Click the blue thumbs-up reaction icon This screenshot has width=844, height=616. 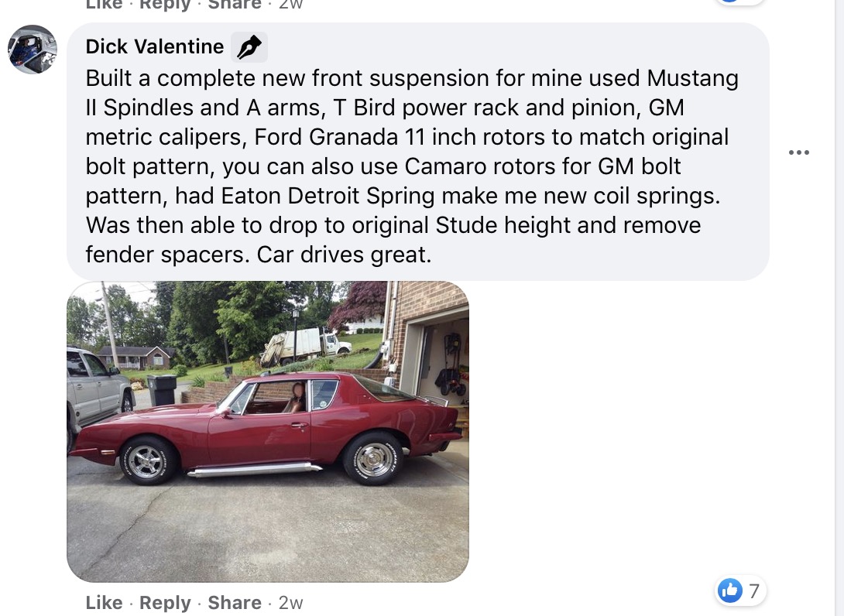[x=729, y=591]
